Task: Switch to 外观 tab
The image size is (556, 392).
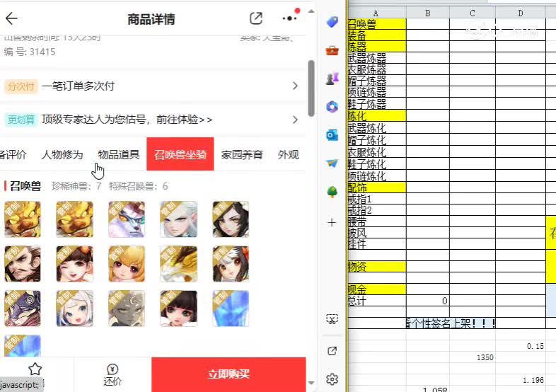Action: pyautogui.click(x=289, y=155)
